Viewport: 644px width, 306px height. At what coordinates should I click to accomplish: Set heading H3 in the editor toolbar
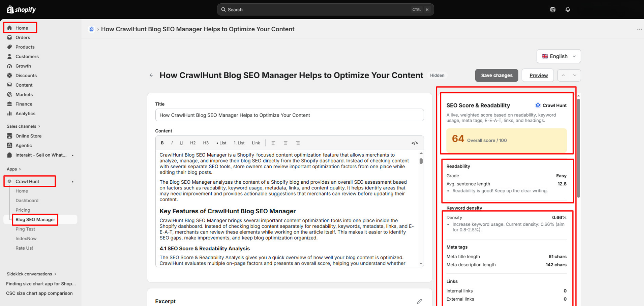206,143
